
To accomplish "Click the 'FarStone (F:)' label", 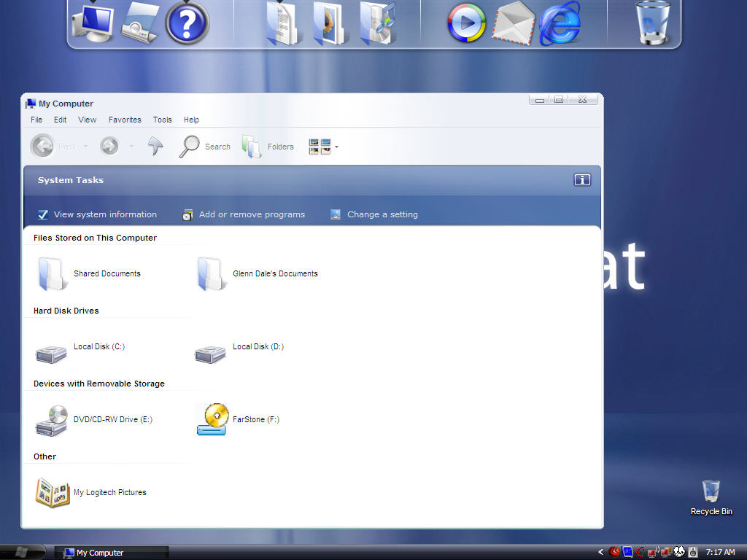I will coord(256,419).
